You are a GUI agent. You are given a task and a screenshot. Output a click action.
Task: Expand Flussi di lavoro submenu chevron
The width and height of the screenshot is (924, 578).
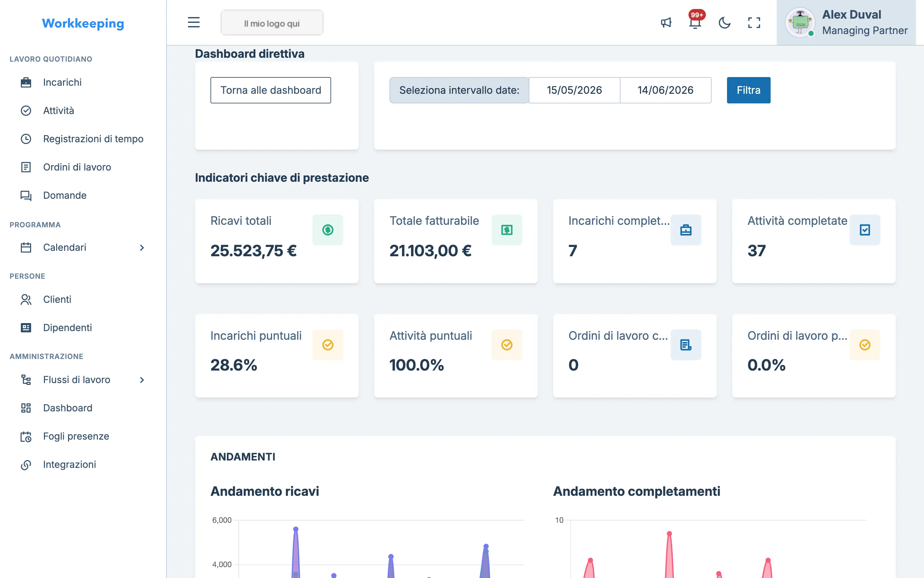pos(142,380)
